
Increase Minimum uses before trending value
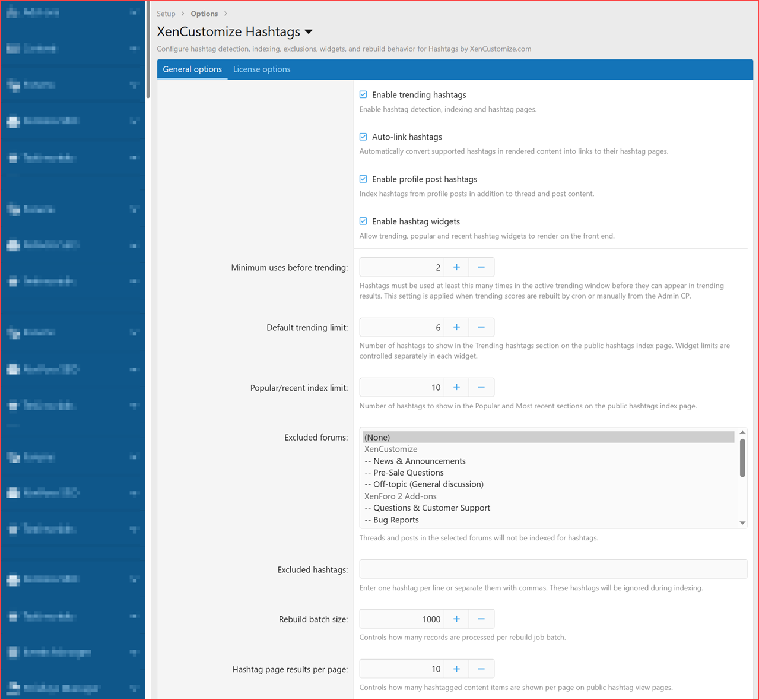pos(456,267)
